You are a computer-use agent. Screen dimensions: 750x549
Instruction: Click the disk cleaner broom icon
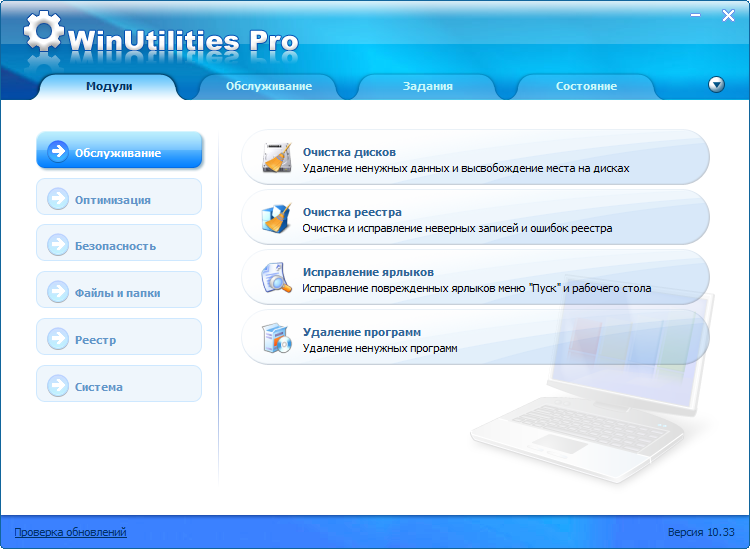pyautogui.click(x=277, y=157)
